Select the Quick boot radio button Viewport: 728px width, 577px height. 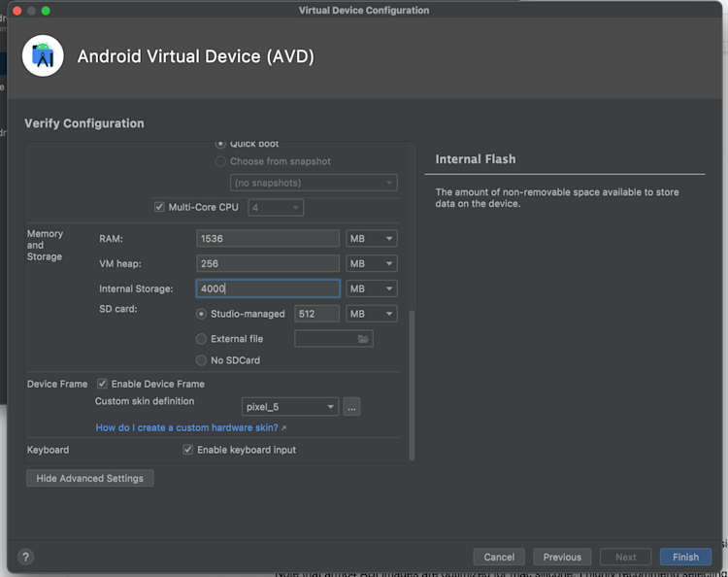[x=220, y=144]
